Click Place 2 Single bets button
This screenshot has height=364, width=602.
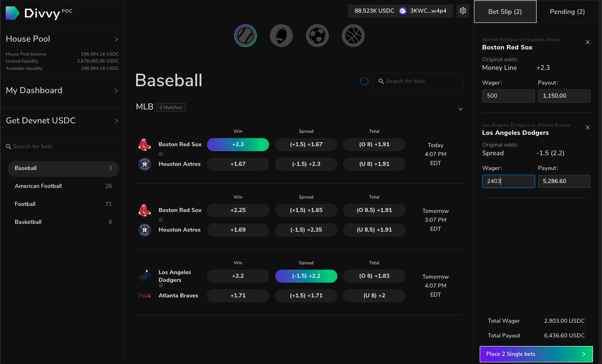point(536,354)
